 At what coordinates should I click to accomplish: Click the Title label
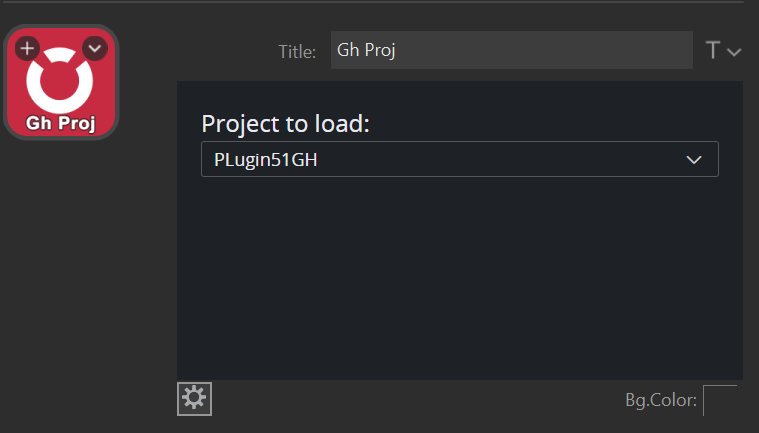tap(297, 51)
